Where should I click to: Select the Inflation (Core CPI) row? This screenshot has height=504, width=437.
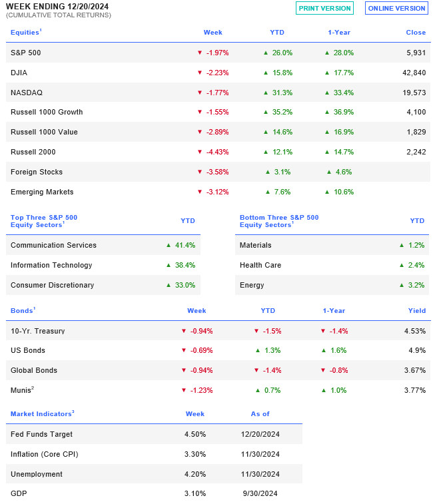(154, 454)
